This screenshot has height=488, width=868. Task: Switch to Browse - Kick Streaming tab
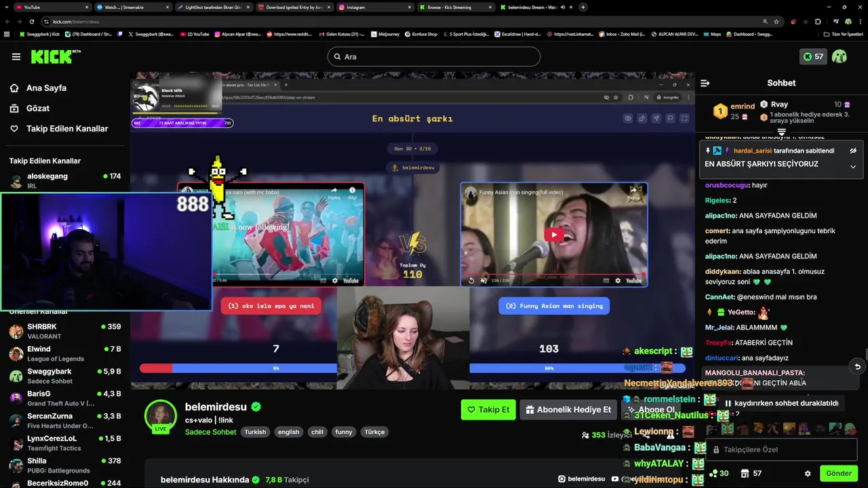455,7
